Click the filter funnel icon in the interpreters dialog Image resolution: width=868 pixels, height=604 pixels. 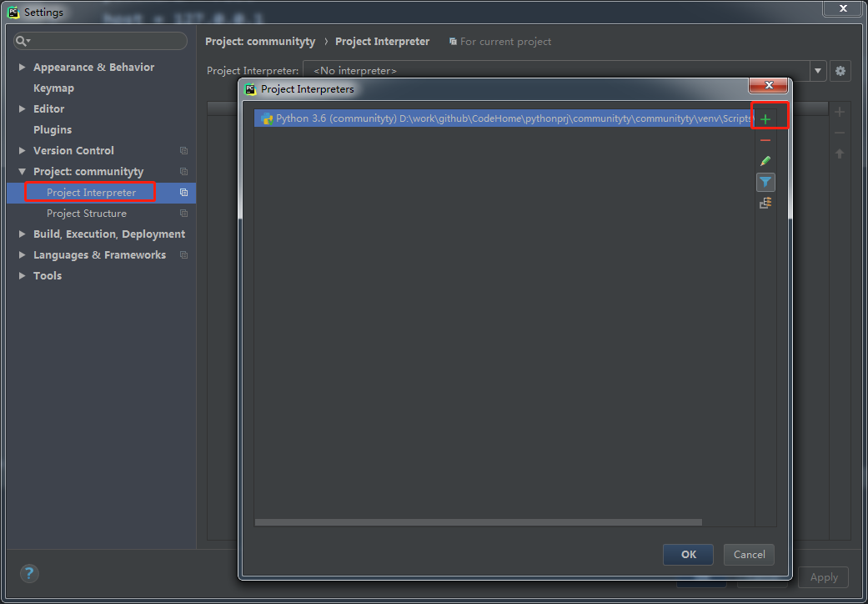(765, 182)
